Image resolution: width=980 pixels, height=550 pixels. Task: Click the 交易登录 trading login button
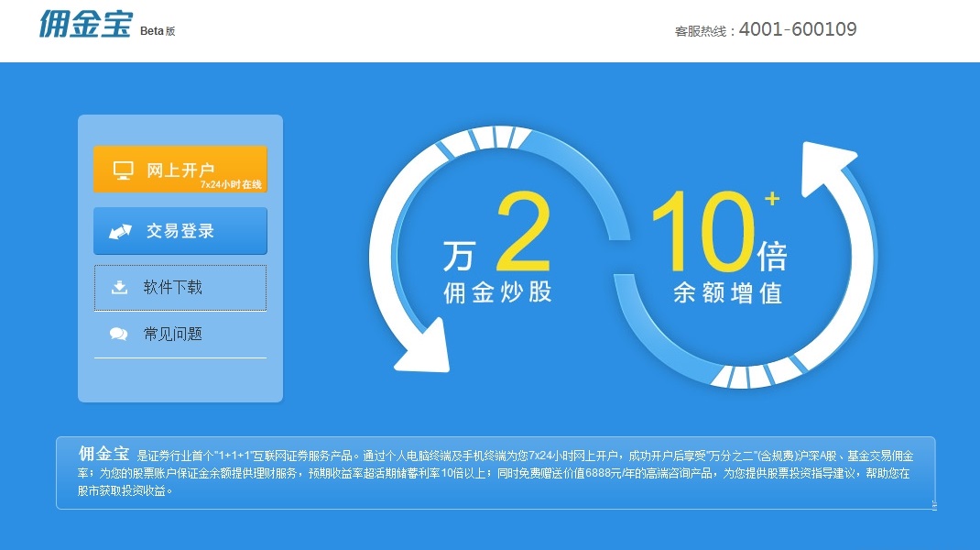pos(180,230)
